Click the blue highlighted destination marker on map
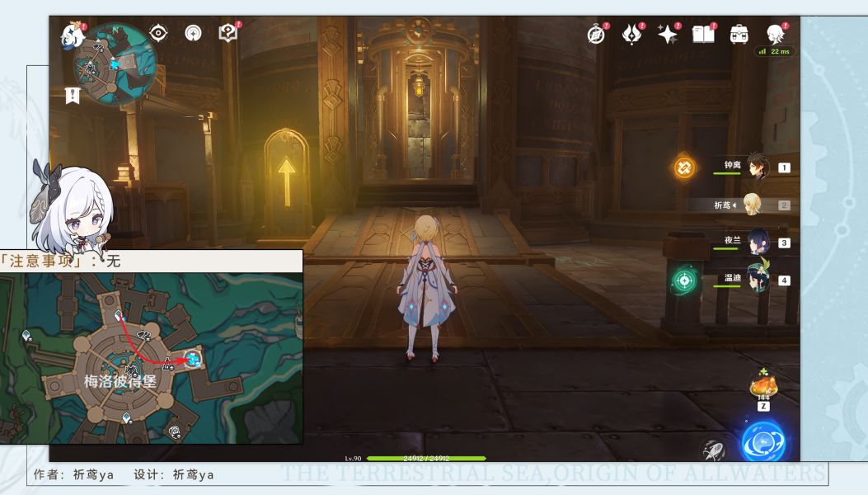Image resolution: width=868 pixels, height=495 pixels. tap(193, 359)
